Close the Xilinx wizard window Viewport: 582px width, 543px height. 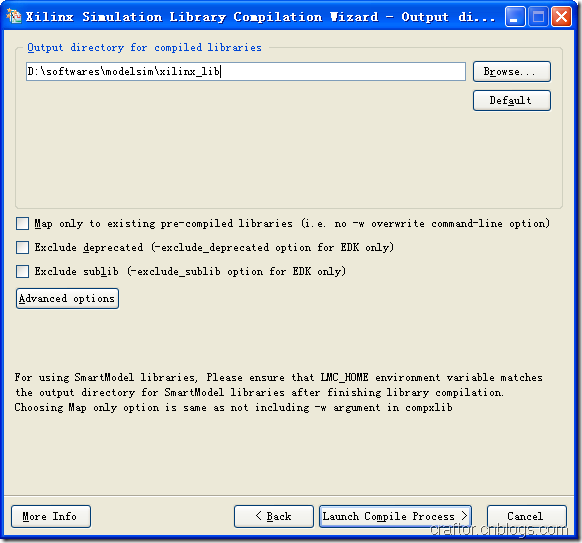pyautogui.click(x=561, y=17)
